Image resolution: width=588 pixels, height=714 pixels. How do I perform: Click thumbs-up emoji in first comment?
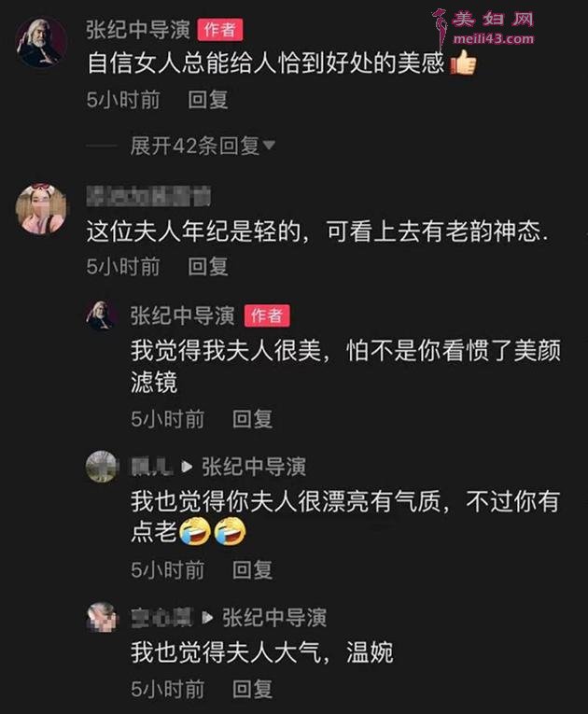(x=463, y=63)
